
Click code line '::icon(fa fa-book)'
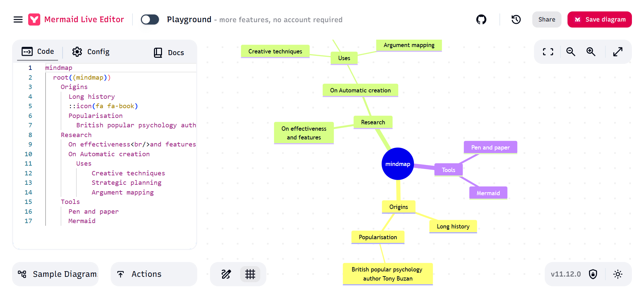click(x=103, y=106)
